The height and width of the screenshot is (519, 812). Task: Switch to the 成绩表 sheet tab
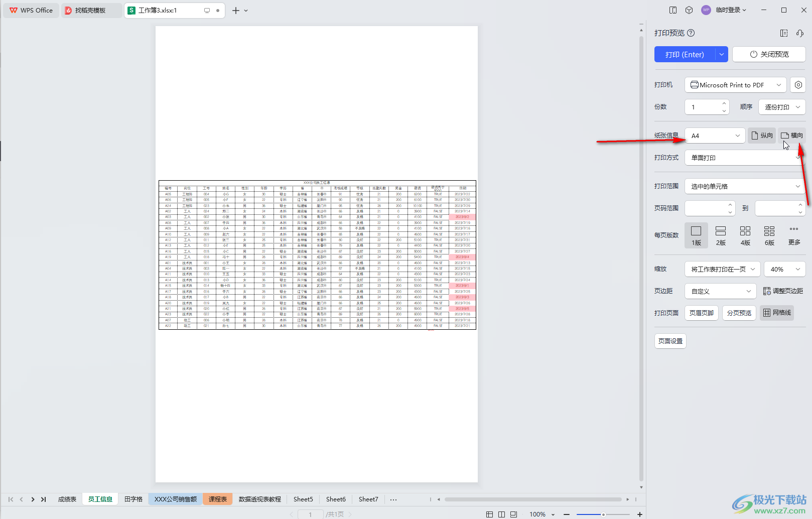coord(67,499)
